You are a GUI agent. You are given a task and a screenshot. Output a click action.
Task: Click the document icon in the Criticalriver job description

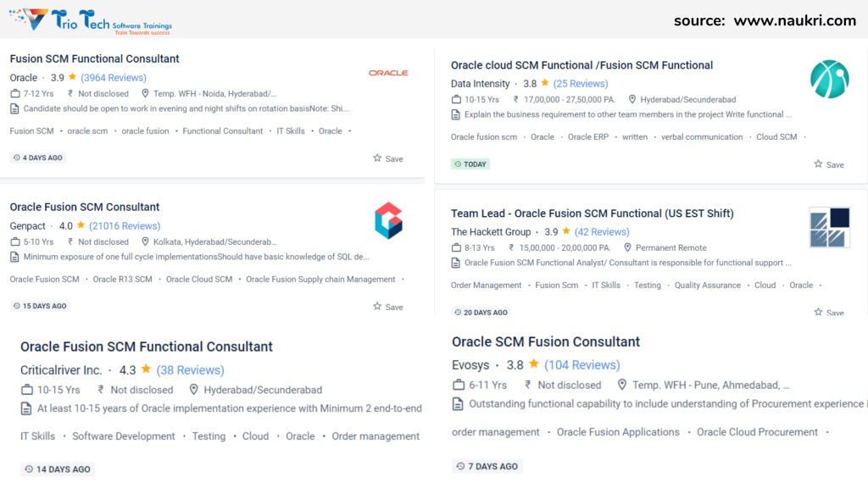click(x=26, y=409)
